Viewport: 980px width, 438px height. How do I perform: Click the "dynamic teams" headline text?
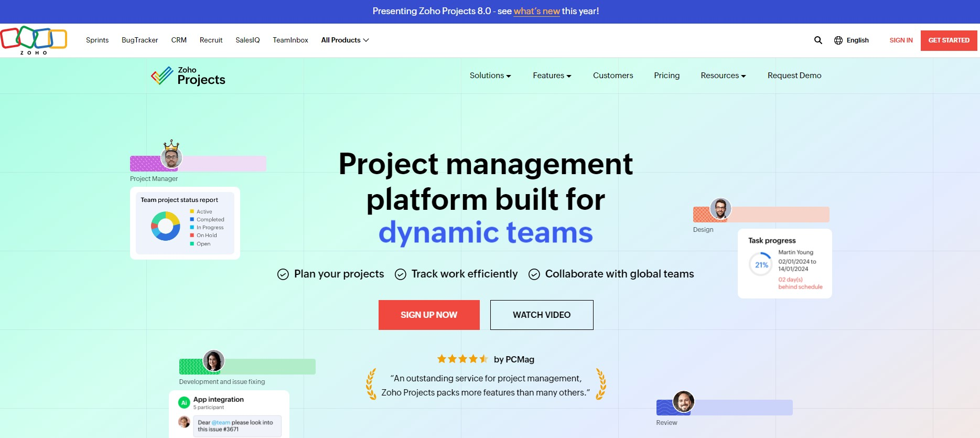(x=486, y=232)
